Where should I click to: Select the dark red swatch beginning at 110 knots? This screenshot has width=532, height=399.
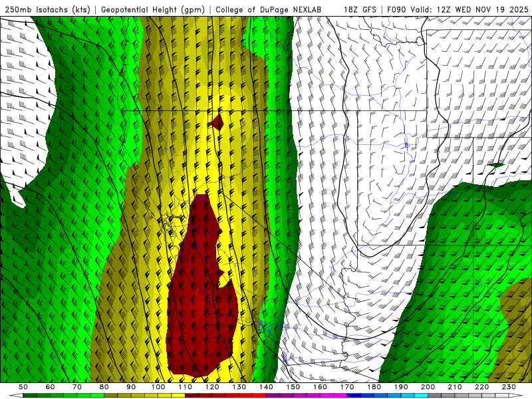(192, 396)
